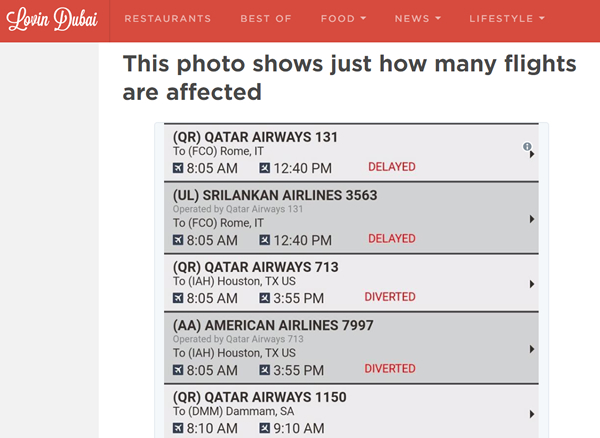Image resolution: width=600 pixels, height=438 pixels.
Task: Open the News dropdown menu
Action: (x=418, y=19)
